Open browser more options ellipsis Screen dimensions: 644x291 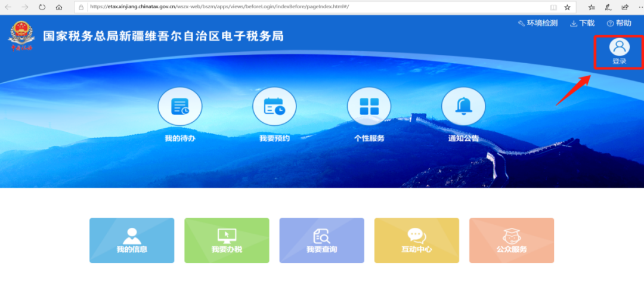pos(640,7)
